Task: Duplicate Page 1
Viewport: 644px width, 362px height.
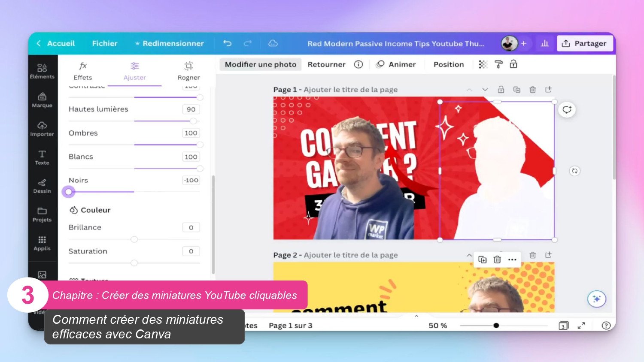Action: (x=517, y=90)
